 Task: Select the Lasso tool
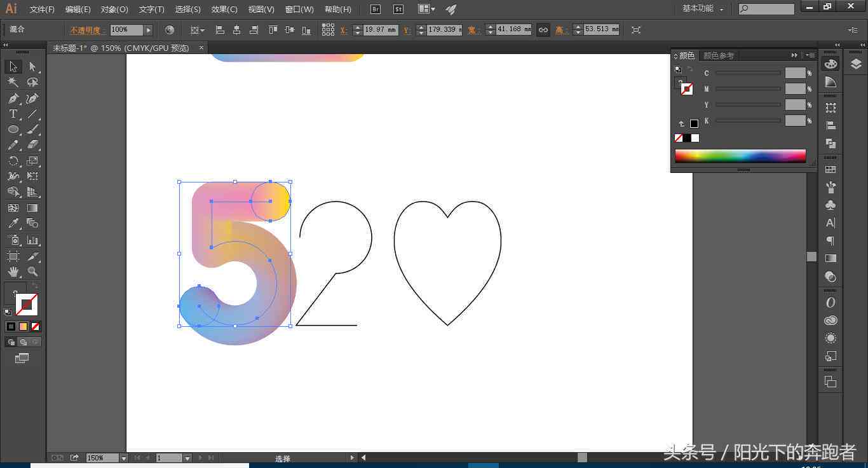32,83
